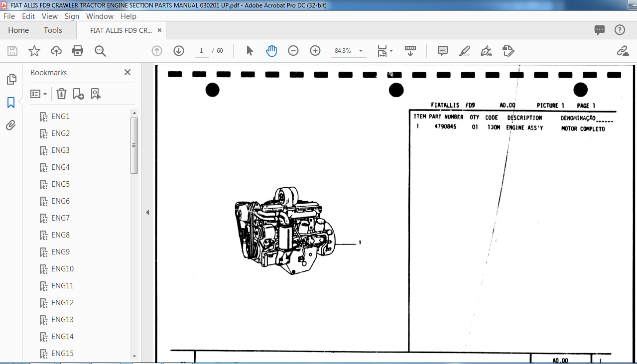The height and width of the screenshot is (364, 637).
Task: Open ENG5 bookmark
Action: tap(60, 184)
